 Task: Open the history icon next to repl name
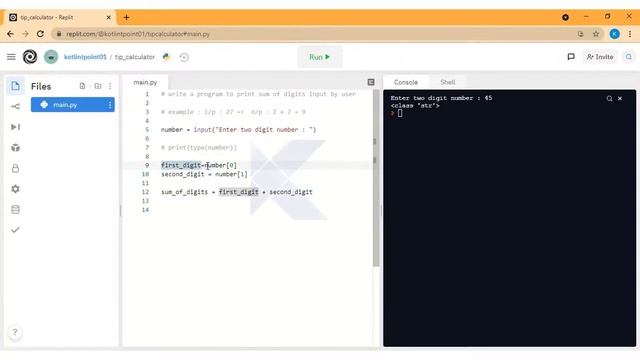[184, 57]
